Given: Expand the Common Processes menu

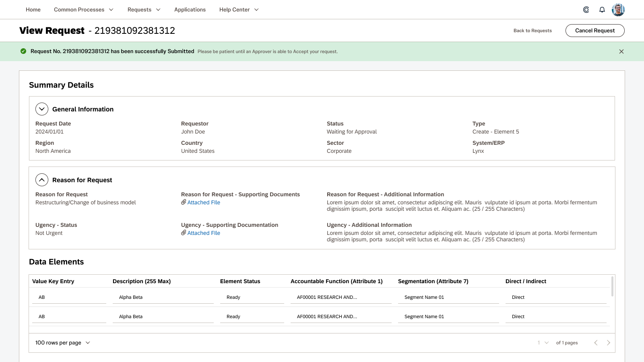Looking at the screenshot, I should pyautogui.click(x=84, y=10).
